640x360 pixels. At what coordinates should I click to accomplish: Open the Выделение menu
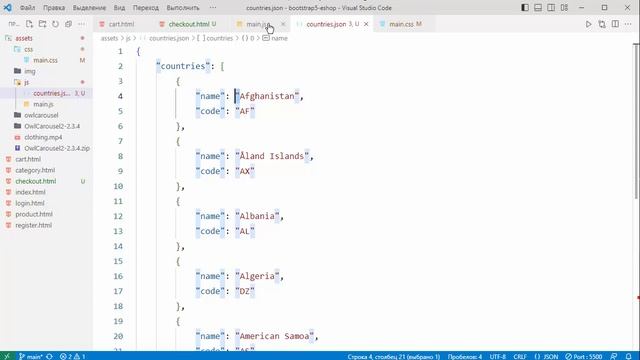tap(89, 8)
